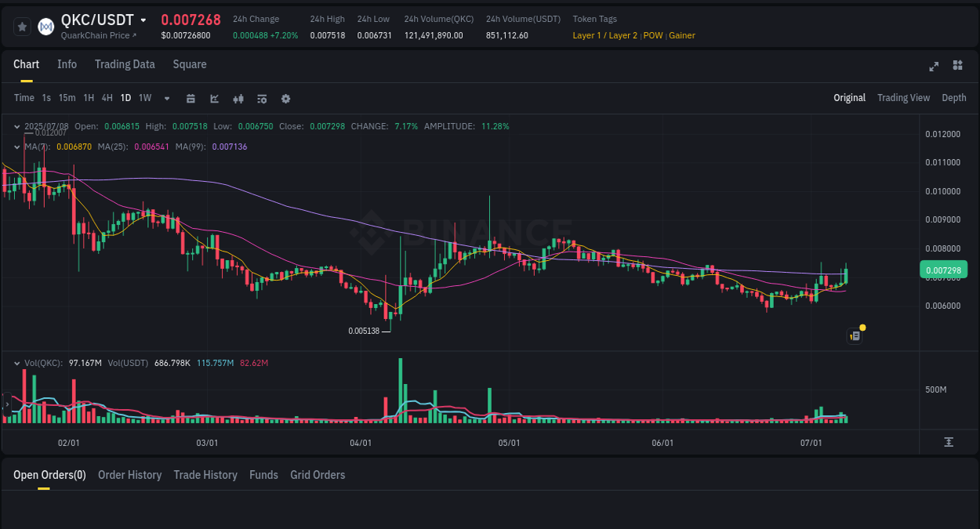
Task: Open the grid layout icon near fullscreen
Action: click(x=957, y=67)
